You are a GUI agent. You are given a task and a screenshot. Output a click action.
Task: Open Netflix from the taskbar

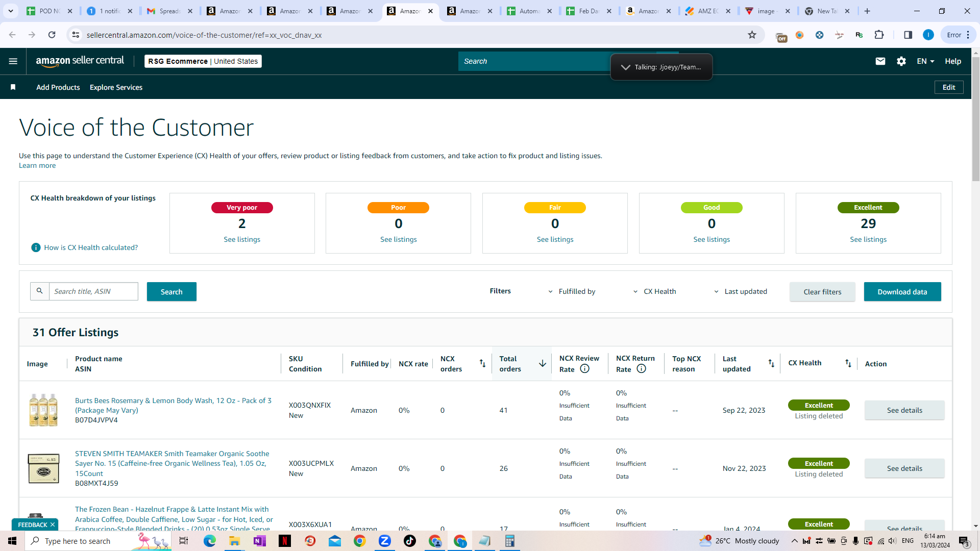285,541
